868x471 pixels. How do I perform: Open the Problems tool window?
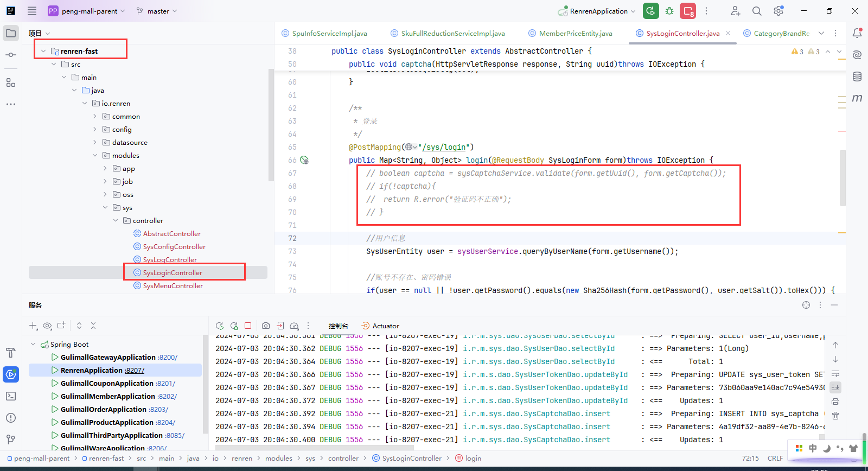[x=11, y=418]
